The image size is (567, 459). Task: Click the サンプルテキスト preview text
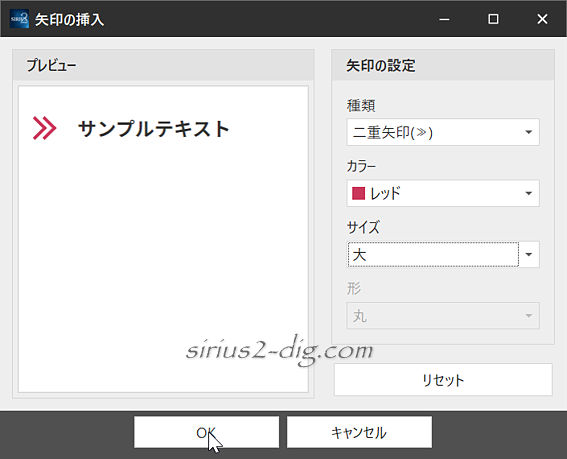[154, 129]
